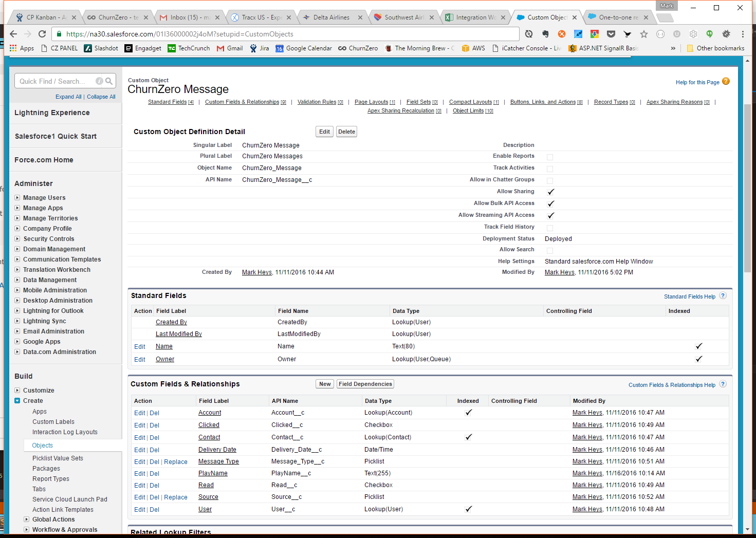Open the Engadget bookmark

[x=143, y=48]
